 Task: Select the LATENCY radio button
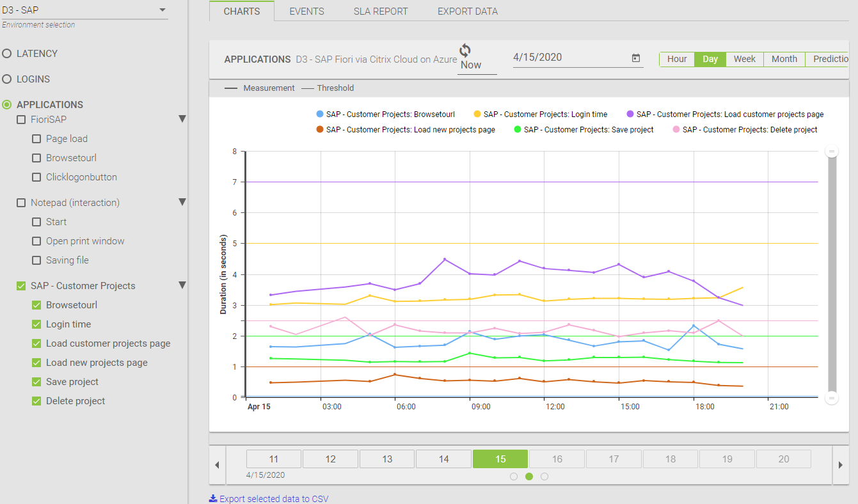[7, 54]
